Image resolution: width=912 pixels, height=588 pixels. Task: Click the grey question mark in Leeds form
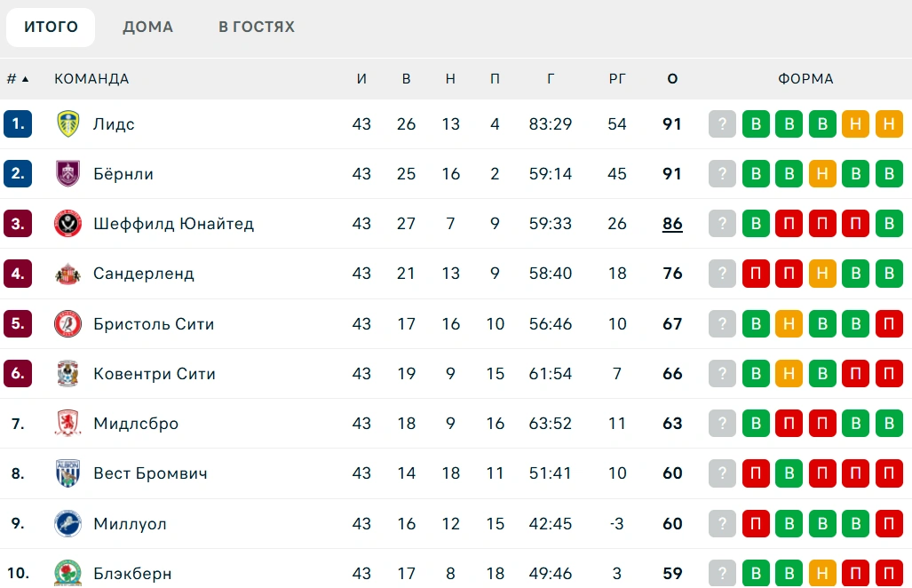(x=722, y=123)
